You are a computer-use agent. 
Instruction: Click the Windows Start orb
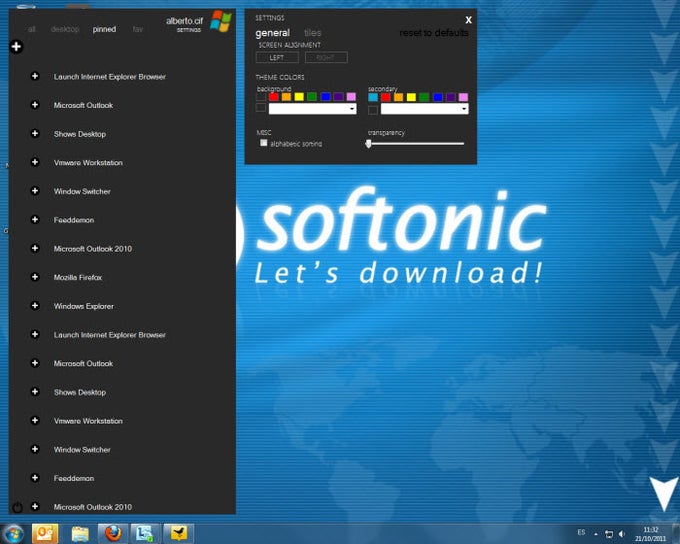coord(14,532)
